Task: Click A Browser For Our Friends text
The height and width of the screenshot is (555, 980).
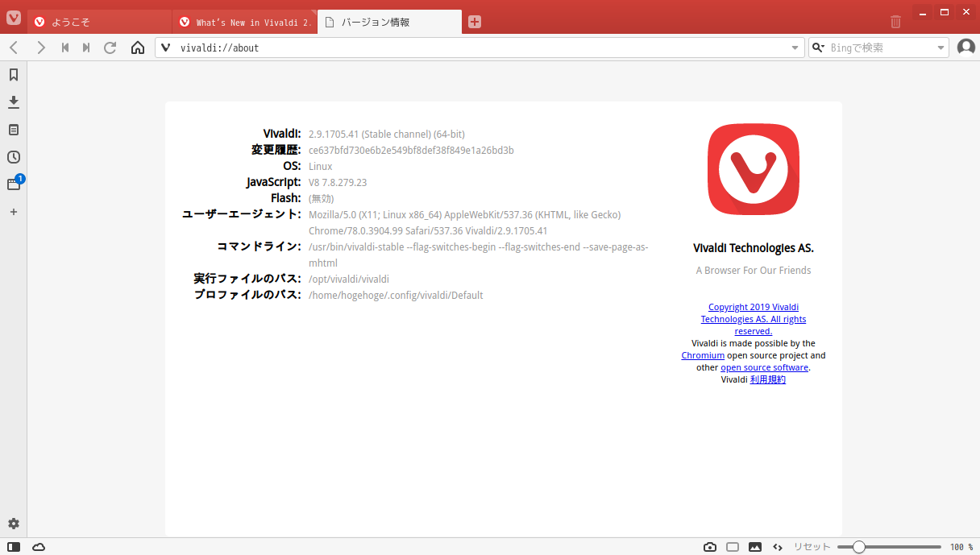Action: [754, 271]
